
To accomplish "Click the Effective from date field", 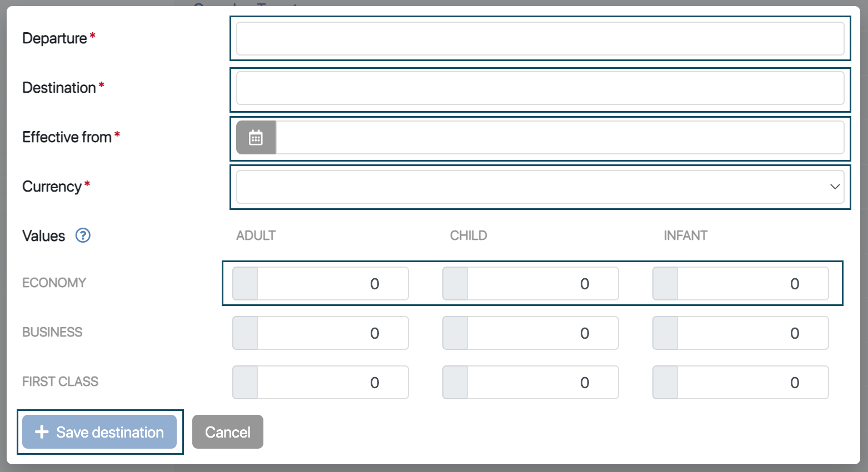I will [559, 138].
